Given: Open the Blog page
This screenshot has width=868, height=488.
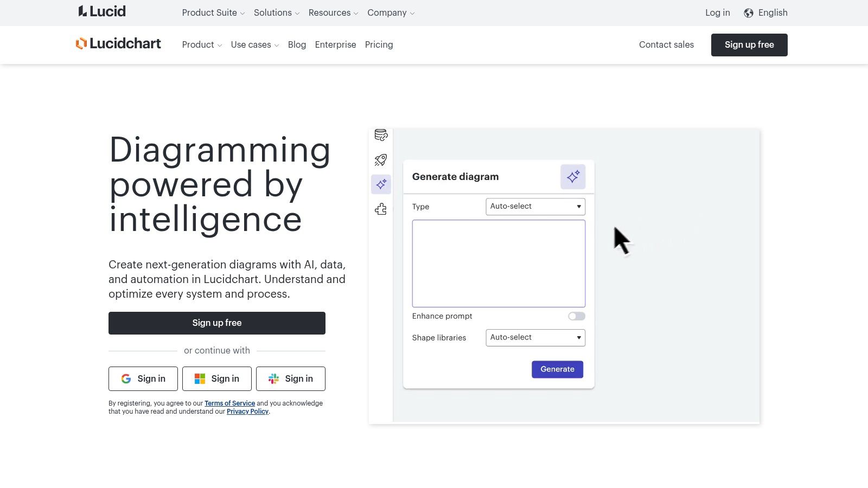Looking at the screenshot, I should 297,44.
